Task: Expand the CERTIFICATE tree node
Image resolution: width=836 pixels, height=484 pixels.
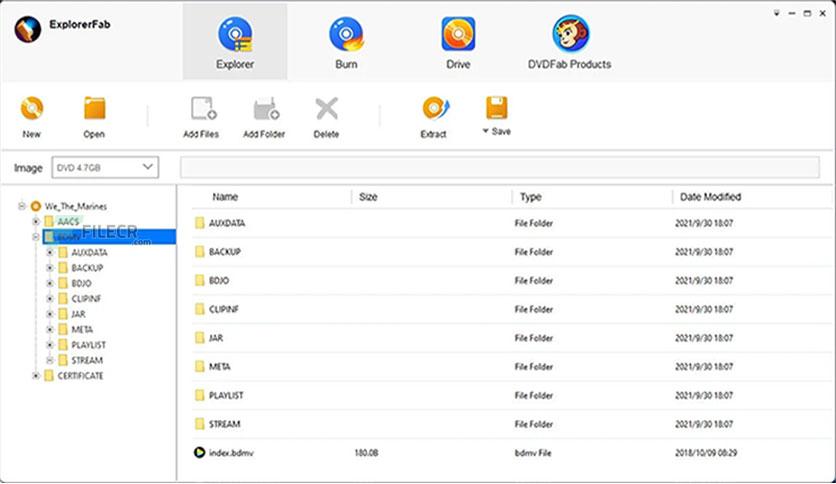Action: 36,376
